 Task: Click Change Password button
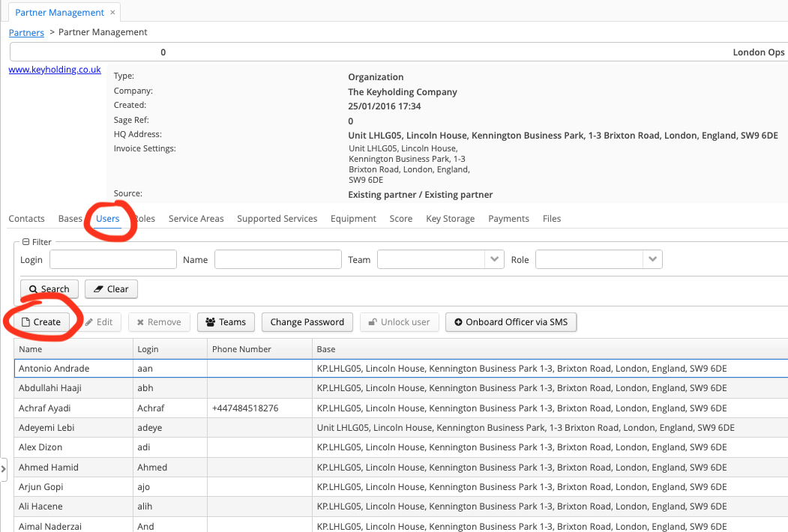[x=307, y=322]
